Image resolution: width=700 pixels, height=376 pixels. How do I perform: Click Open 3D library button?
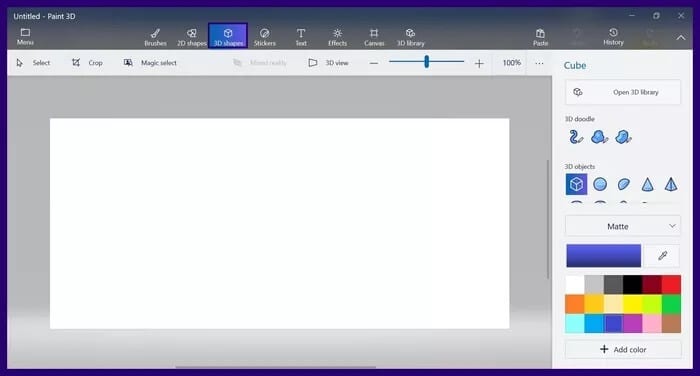click(x=623, y=92)
